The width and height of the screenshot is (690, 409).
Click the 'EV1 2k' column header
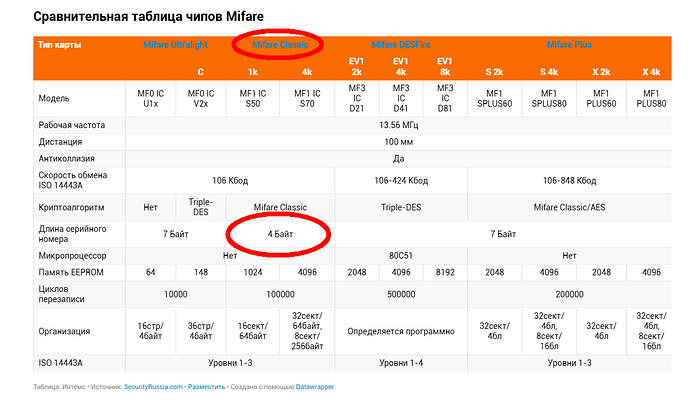tap(356, 66)
